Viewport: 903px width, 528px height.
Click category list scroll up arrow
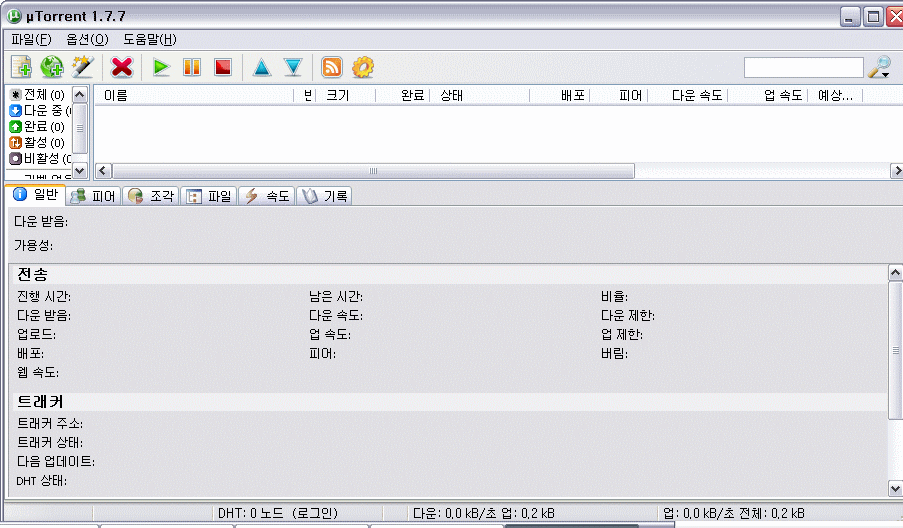pyautogui.click(x=80, y=94)
